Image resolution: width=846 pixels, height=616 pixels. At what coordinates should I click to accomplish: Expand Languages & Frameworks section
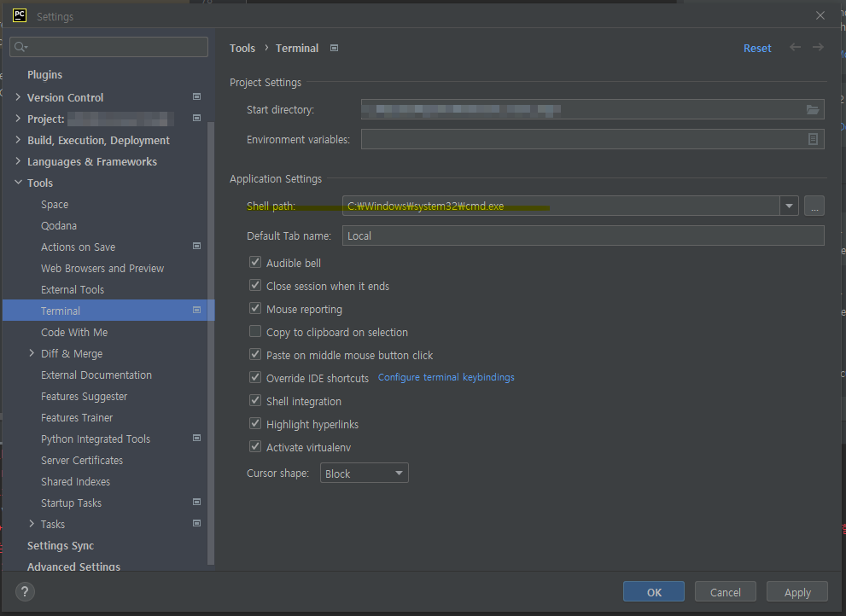[18, 161]
